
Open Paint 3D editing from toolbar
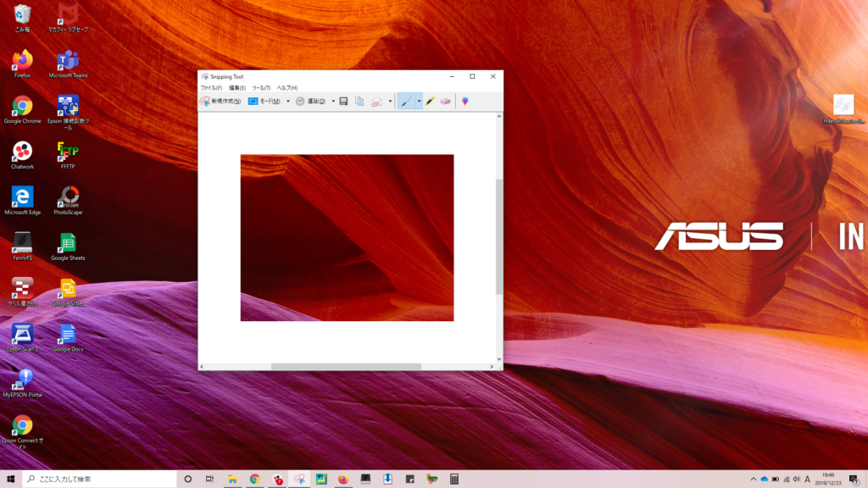click(465, 101)
